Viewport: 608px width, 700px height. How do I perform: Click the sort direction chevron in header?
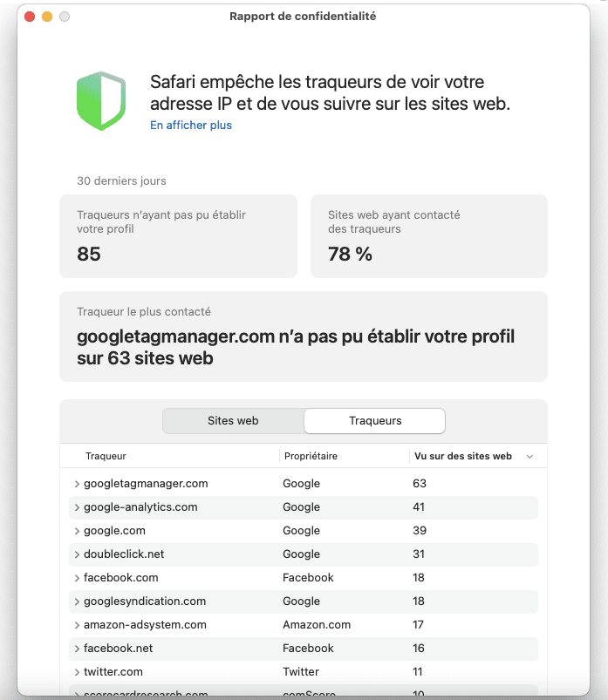[529, 457]
